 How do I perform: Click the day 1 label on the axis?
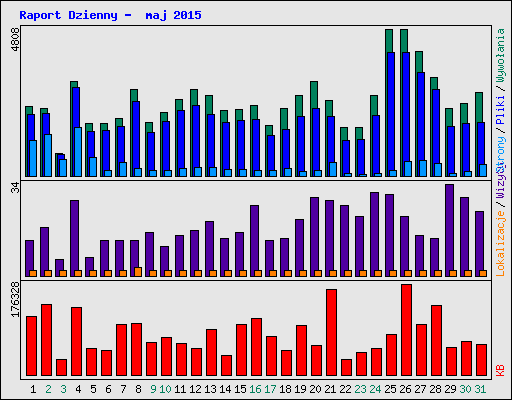click(33, 389)
